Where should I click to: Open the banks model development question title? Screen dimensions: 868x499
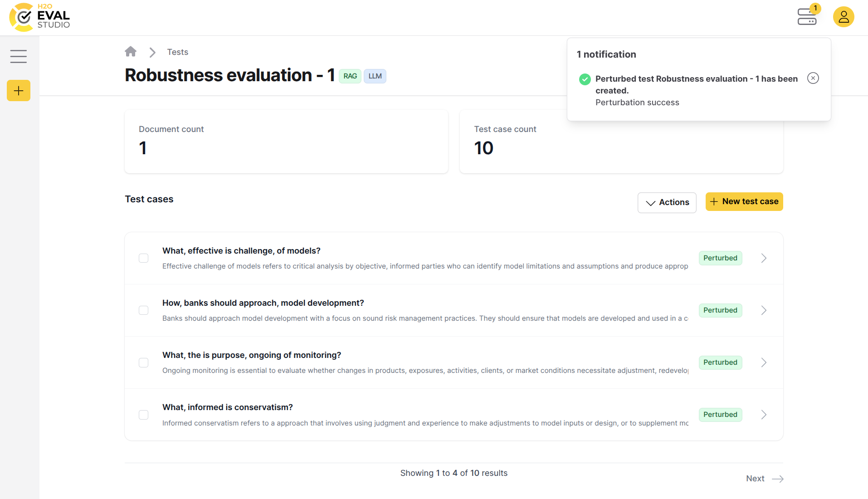[x=263, y=303]
